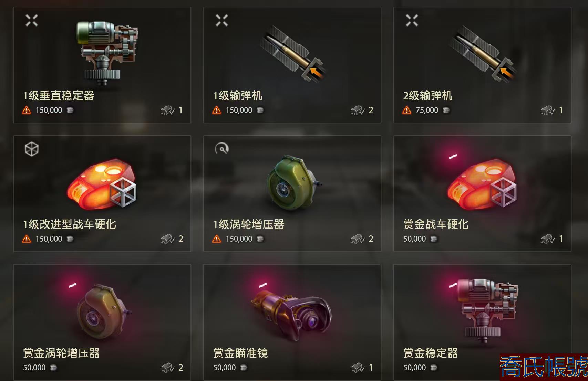Select the 赏金涡轮增压器 turbocharger image
Screen dimensions: 588x381
click(104, 311)
